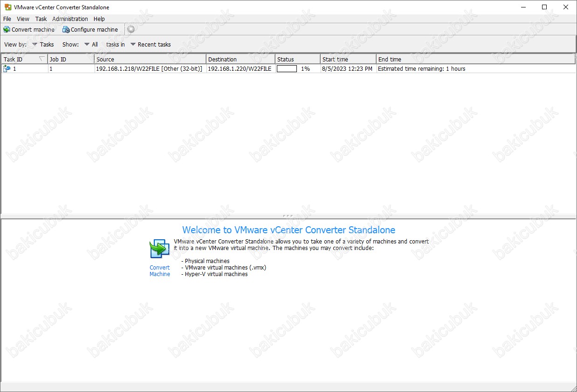Click the sort arrow in Task ID header
The height and width of the screenshot is (392, 577).
coord(42,59)
